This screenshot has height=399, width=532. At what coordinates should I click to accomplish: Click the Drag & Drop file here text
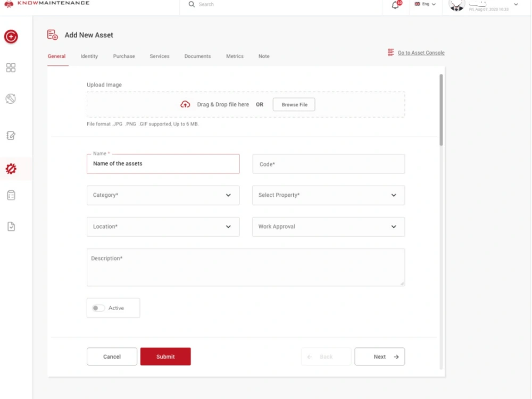[223, 104]
